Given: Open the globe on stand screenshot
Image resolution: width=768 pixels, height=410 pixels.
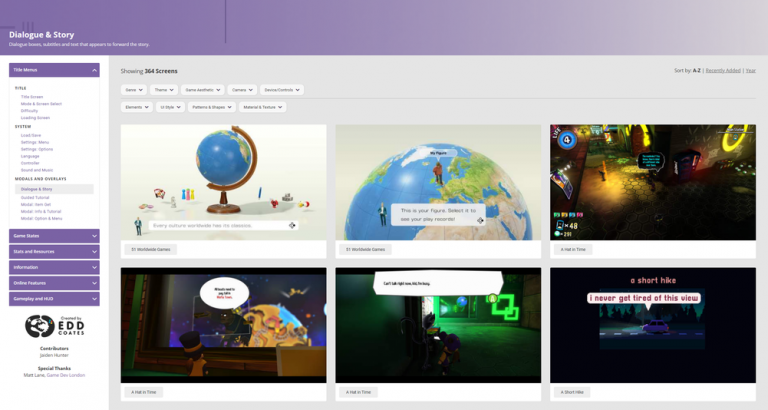Looking at the screenshot, I should pyautogui.click(x=223, y=182).
